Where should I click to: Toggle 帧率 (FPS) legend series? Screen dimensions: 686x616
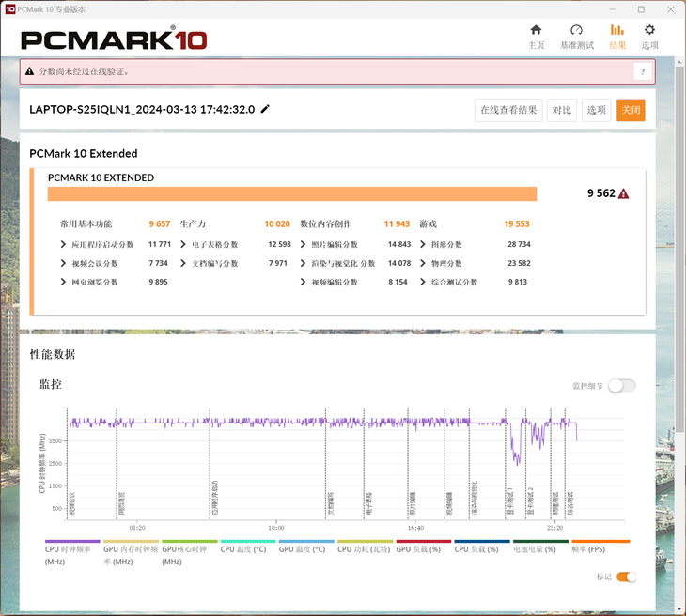click(x=600, y=547)
